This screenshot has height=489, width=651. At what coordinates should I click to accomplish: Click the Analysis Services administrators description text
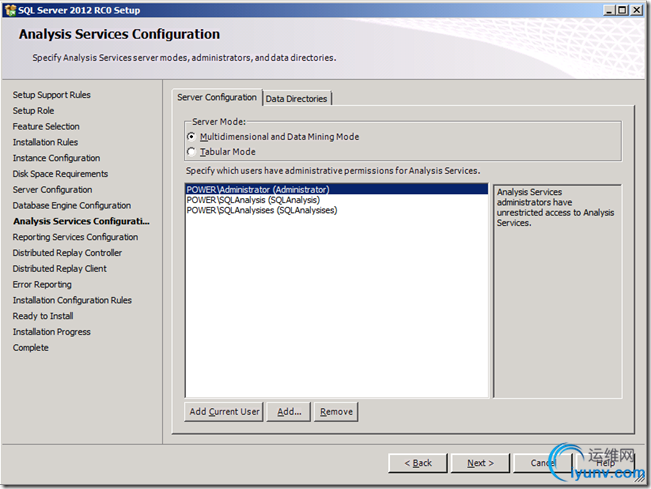pyautogui.click(x=555, y=208)
